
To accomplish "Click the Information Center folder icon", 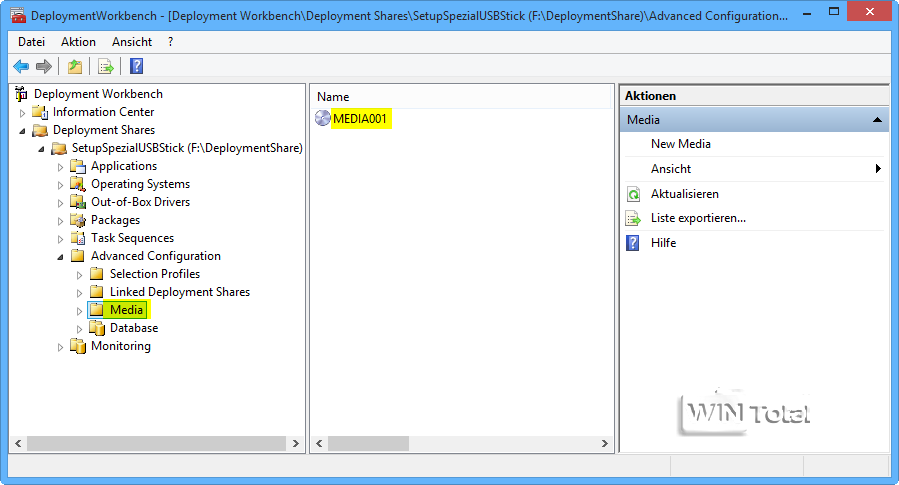I will click(40, 112).
